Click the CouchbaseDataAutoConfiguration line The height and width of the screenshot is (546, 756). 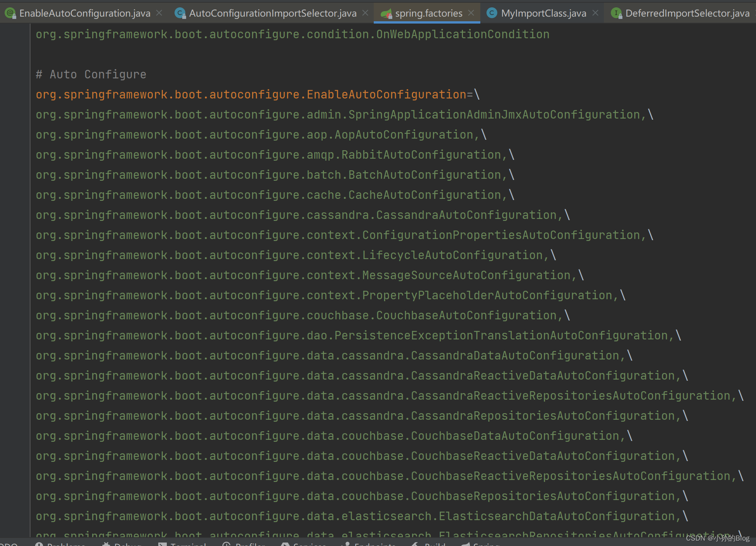click(x=334, y=436)
